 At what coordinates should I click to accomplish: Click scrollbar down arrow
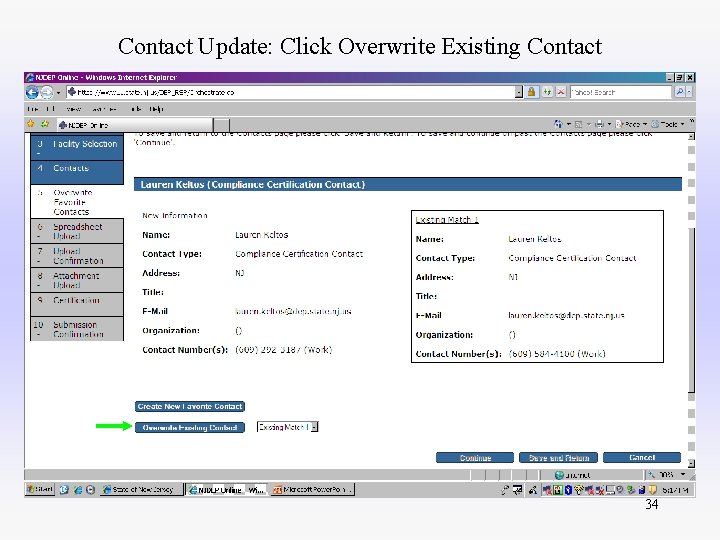pyautogui.click(x=692, y=464)
